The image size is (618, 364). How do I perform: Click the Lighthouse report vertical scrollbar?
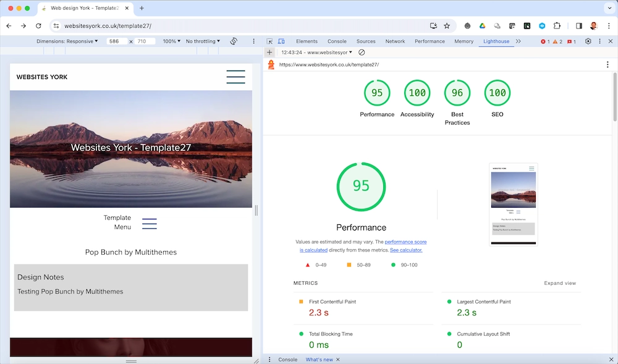(x=615, y=97)
